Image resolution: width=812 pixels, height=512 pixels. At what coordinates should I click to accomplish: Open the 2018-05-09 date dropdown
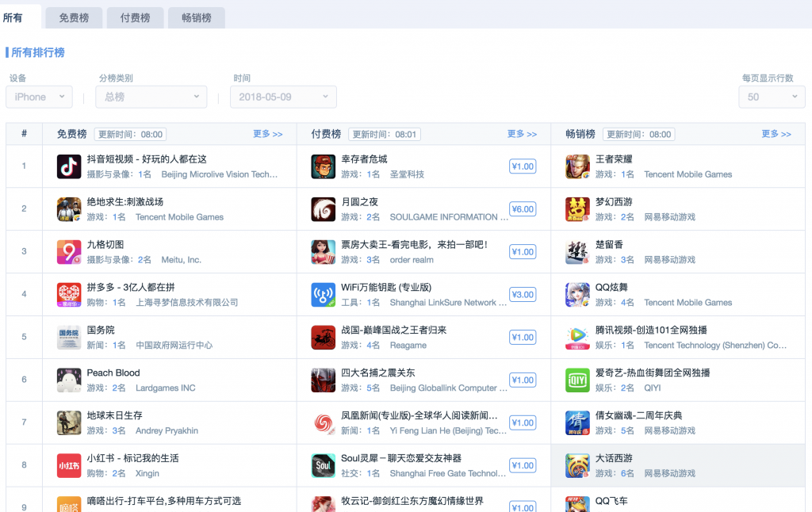pyautogui.click(x=283, y=97)
